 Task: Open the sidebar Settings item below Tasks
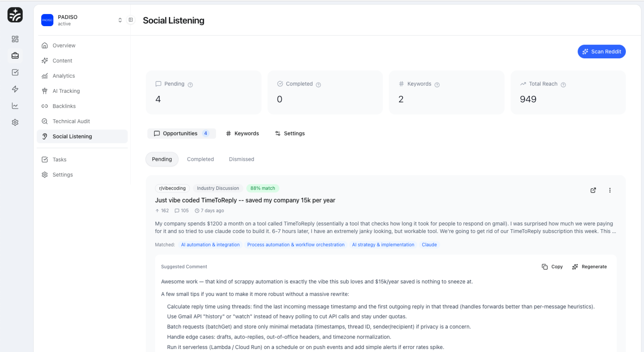(82, 175)
